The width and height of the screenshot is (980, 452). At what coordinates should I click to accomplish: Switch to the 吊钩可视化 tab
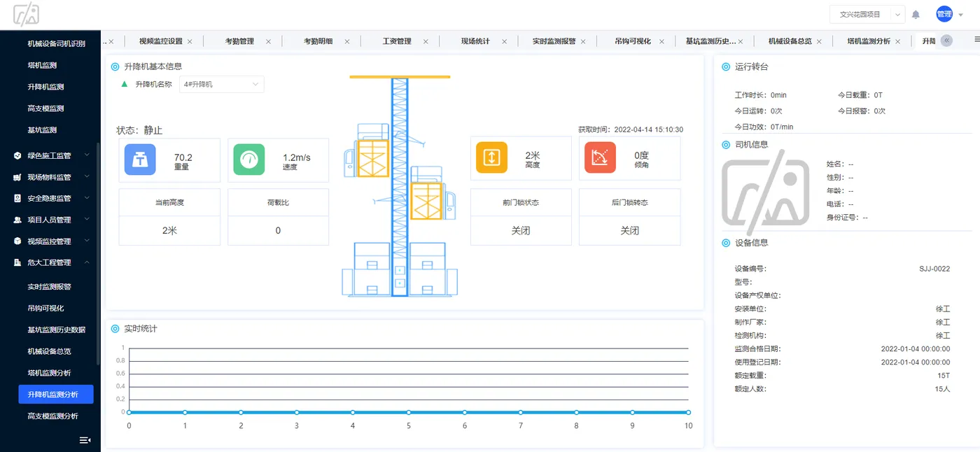tap(633, 41)
